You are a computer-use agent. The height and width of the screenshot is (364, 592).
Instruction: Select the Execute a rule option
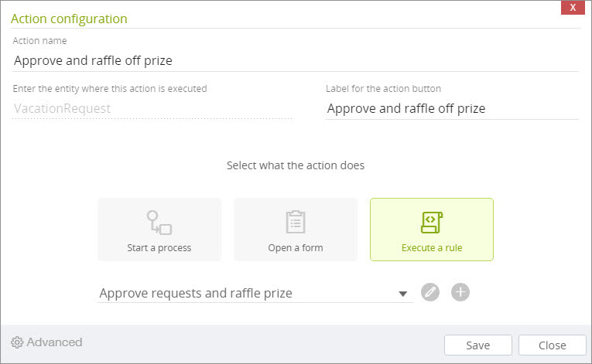coord(432,230)
